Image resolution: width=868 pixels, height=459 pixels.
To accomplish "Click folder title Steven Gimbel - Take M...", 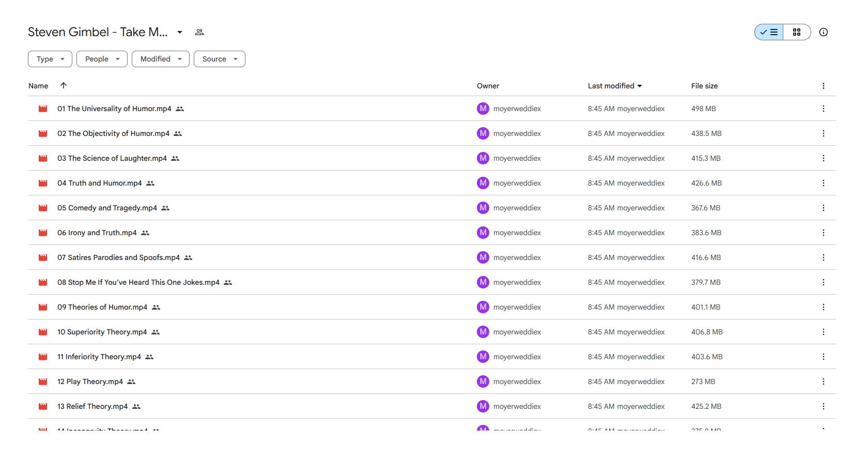I will [x=98, y=32].
